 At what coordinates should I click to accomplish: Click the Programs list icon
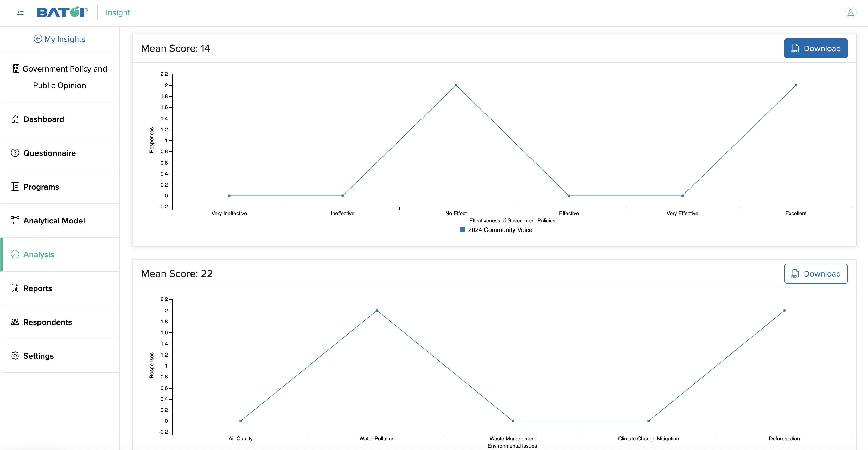click(x=15, y=187)
